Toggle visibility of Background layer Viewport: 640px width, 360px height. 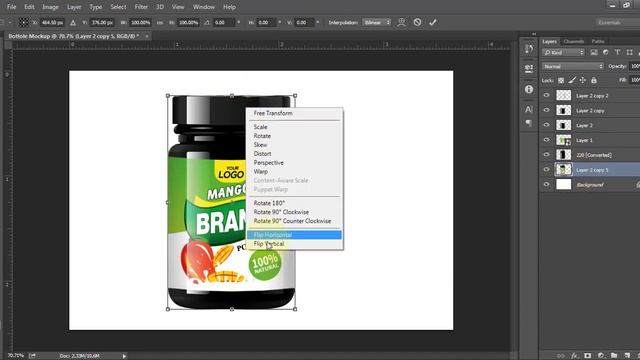click(x=547, y=184)
